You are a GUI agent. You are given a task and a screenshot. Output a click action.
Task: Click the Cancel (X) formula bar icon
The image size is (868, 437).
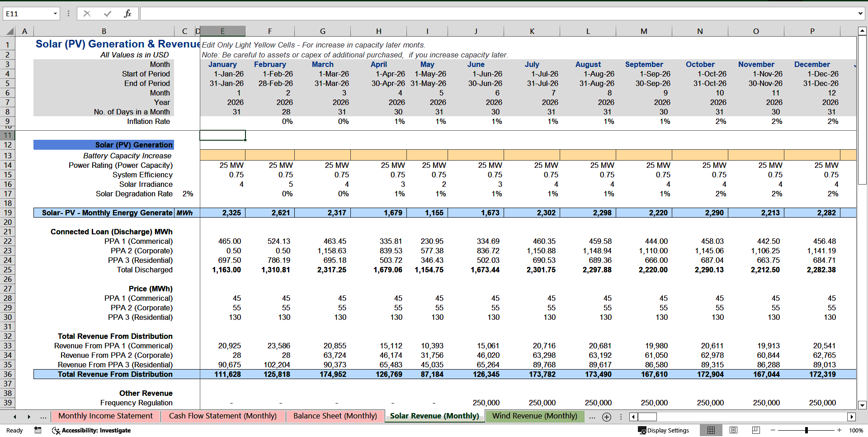tap(87, 14)
